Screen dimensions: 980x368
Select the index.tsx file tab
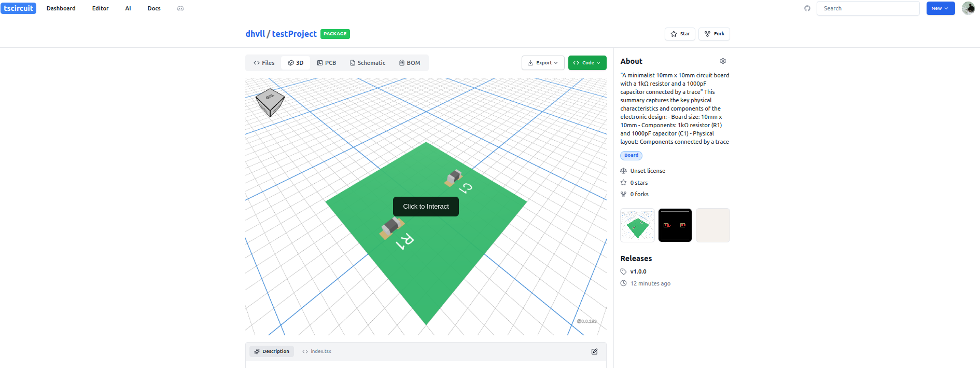[x=317, y=351]
